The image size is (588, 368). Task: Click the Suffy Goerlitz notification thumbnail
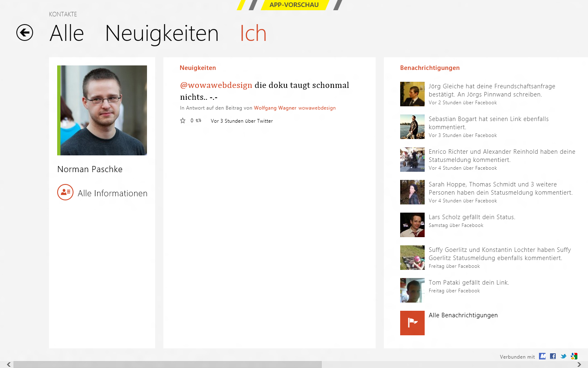412,258
